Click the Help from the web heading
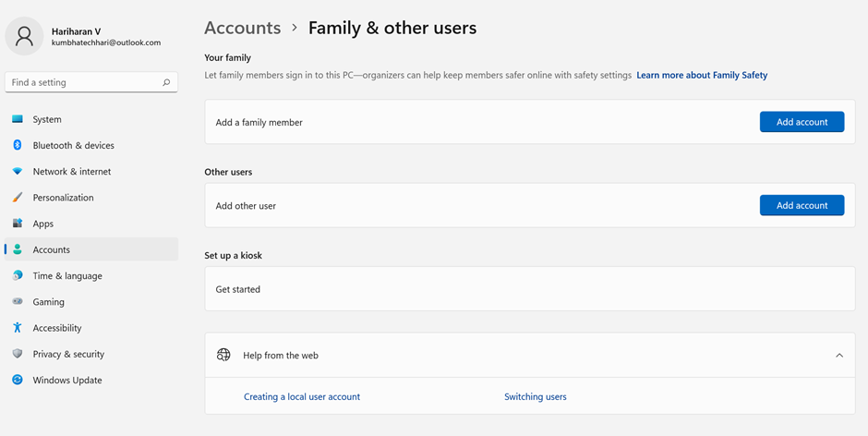The height and width of the screenshot is (436, 868). (x=281, y=356)
